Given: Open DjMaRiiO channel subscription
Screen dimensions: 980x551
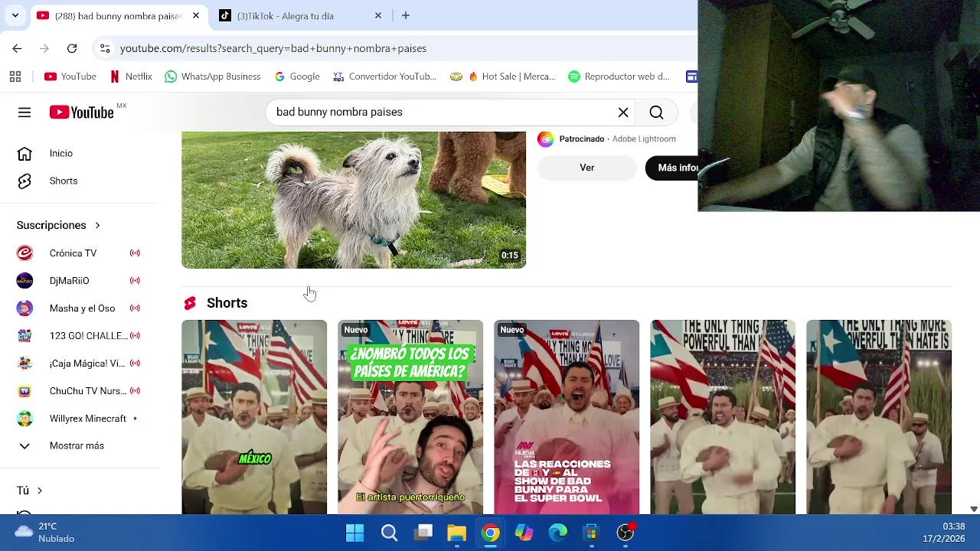Looking at the screenshot, I should click(80, 280).
